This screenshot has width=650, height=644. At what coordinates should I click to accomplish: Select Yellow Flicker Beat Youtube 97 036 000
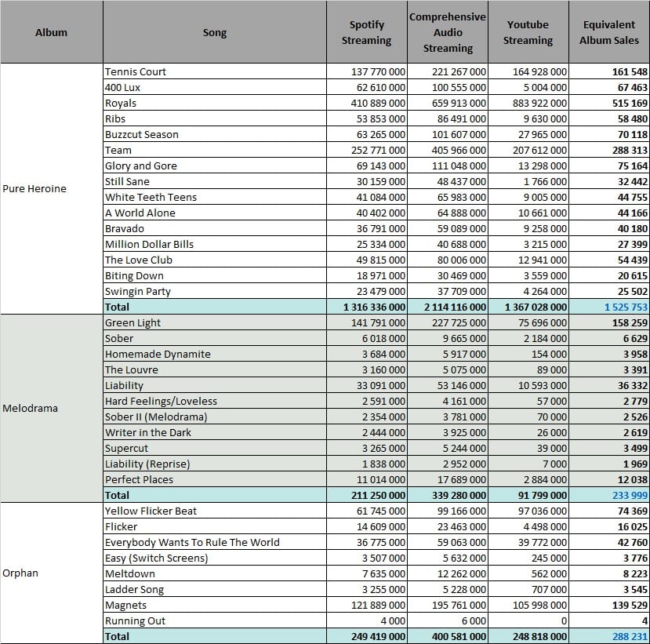click(x=528, y=511)
